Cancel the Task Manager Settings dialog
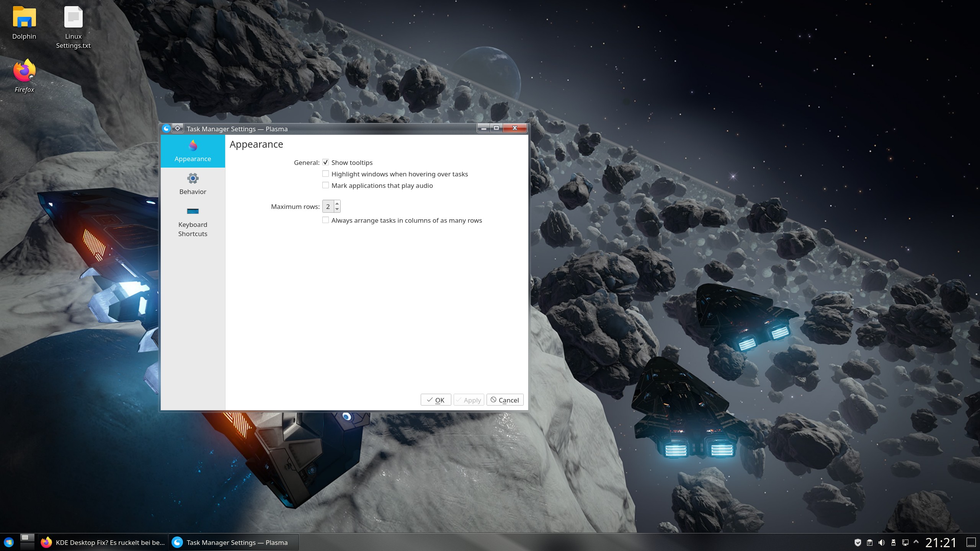Image resolution: width=980 pixels, height=551 pixels. [505, 399]
